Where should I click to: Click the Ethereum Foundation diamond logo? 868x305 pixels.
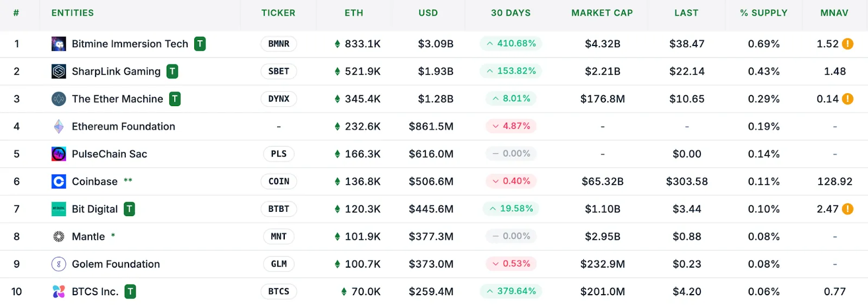tap(59, 126)
